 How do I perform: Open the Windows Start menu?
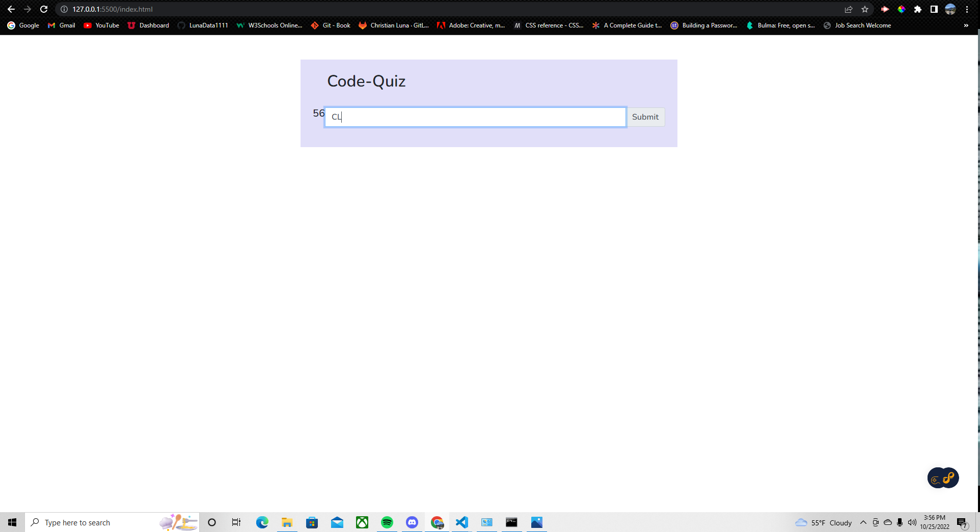pyautogui.click(x=12, y=522)
